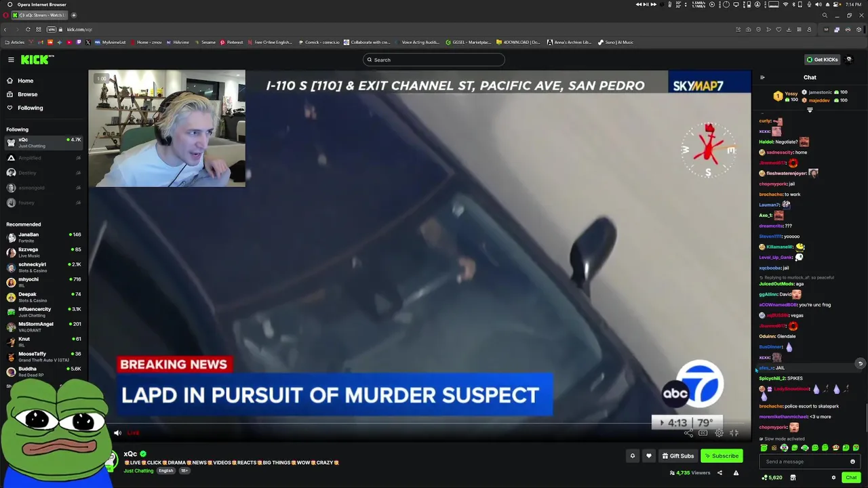Select xQc in Following list
The image size is (868, 488).
point(43,142)
